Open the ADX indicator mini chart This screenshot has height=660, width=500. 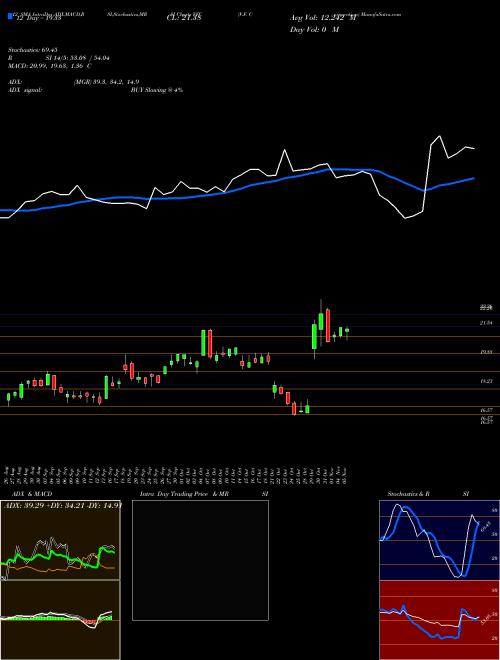(60, 540)
